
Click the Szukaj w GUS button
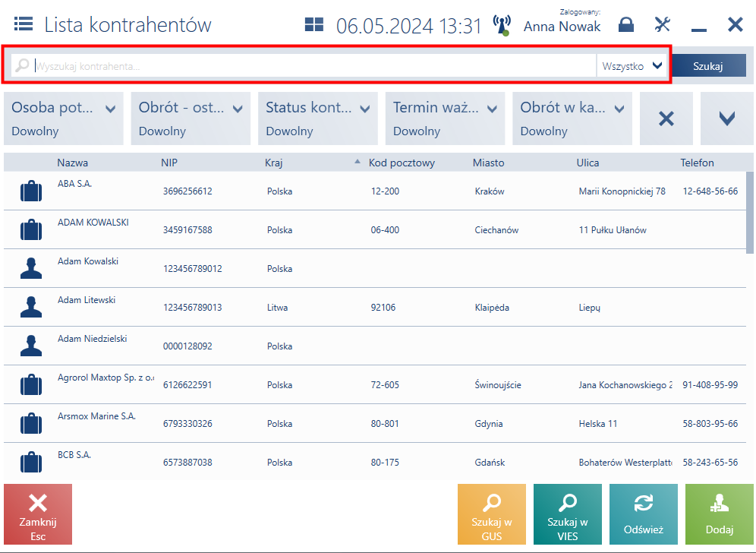(492, 514)
